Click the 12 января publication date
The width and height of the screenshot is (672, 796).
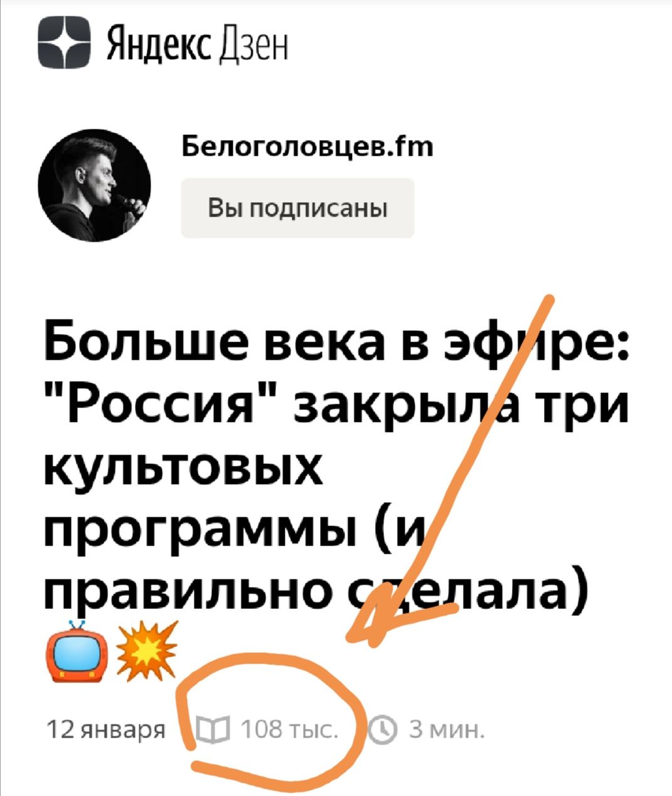pos(106,729)
